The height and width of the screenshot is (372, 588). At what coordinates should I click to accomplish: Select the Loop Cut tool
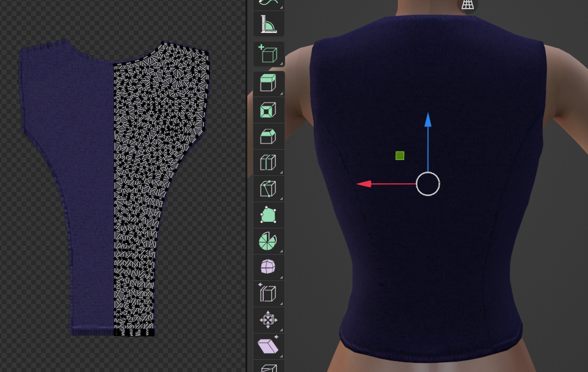pos(269,162)
